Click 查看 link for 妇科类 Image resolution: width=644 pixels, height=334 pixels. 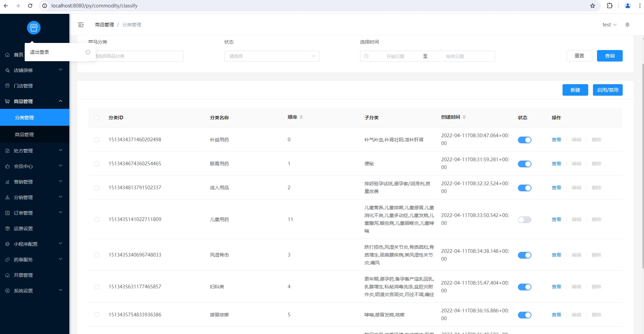click(x=556, y=287)
